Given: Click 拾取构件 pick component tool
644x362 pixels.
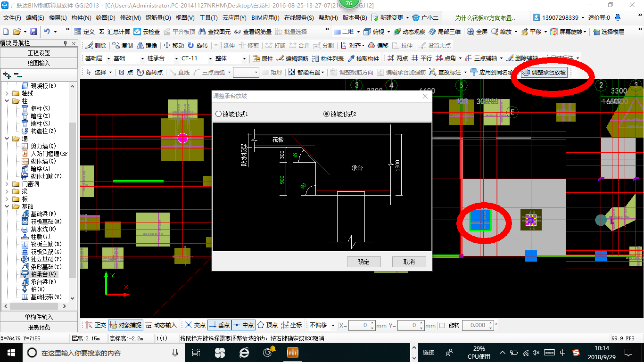Looking at the screenshot, I should pyautogui.click(x=363, y=58).
